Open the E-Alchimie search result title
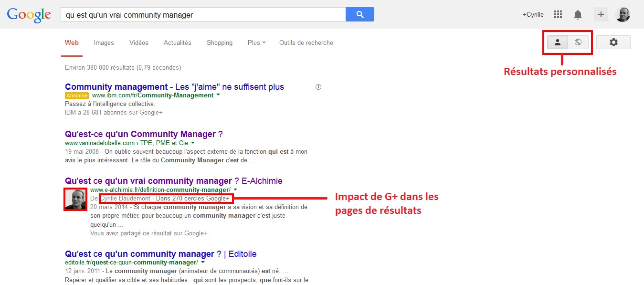 click(x=174, y=181)
